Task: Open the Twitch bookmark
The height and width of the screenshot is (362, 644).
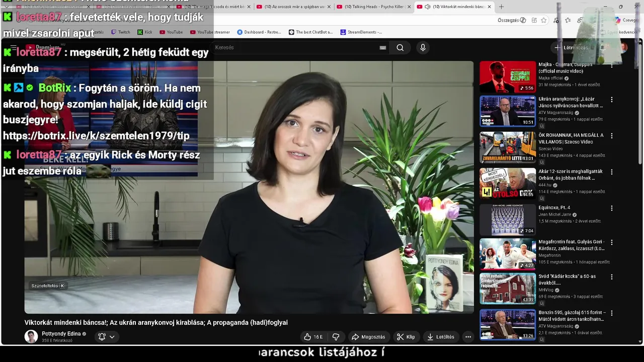Action: 120,32
